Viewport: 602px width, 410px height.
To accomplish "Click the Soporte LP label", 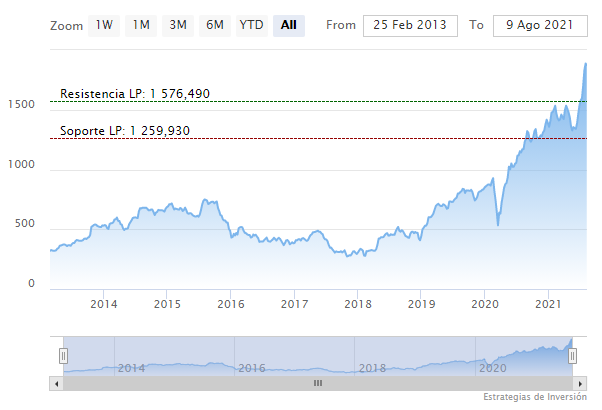I will [125, 131].
